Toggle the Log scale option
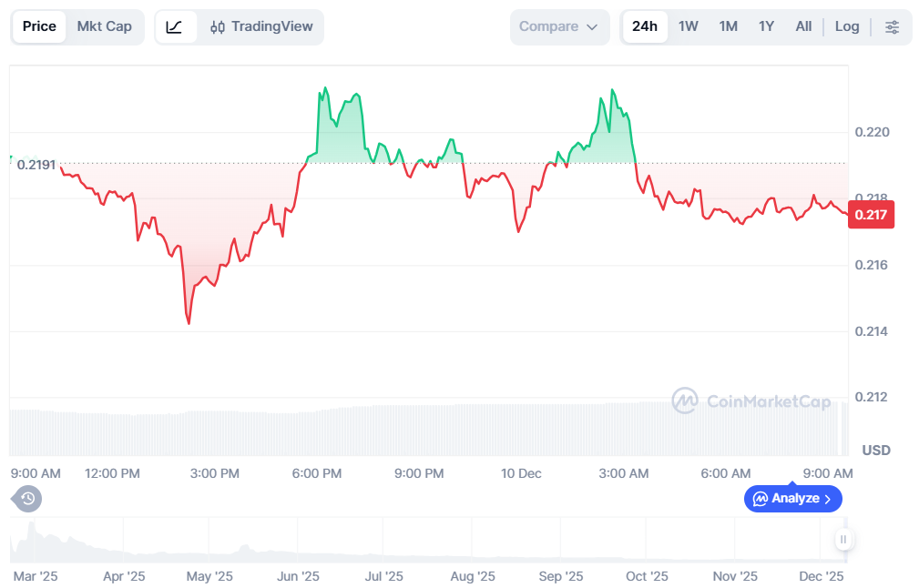Viewport: 919px width, 588px height. pyautogui.click(x=847, y=26)
